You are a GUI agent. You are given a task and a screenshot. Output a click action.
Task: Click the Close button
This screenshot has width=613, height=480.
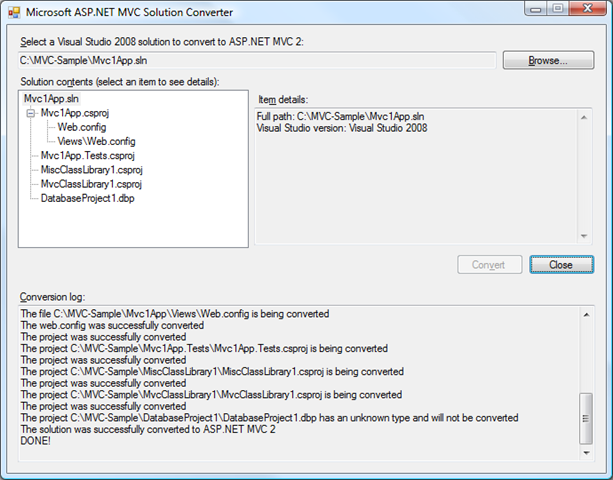click(x=561, y=265)
